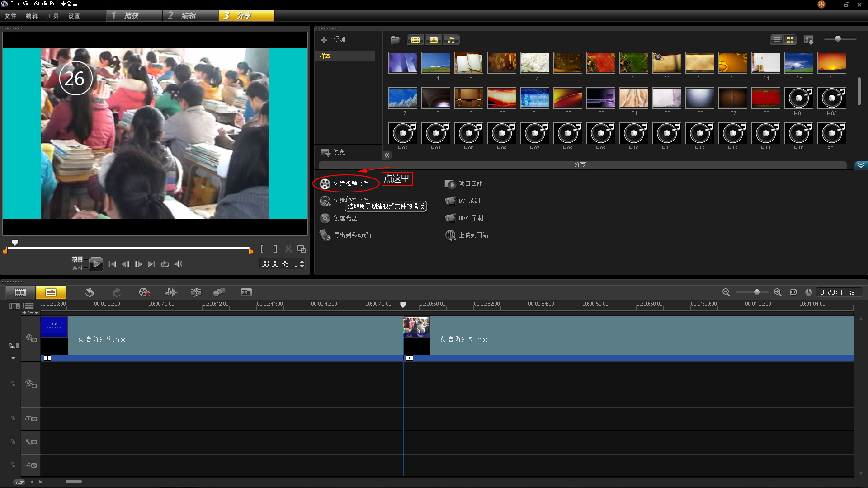This screenshot has height=488, width=868.
Task: Collapse the share options panel with double-chevron
Action: coord(861,165)
